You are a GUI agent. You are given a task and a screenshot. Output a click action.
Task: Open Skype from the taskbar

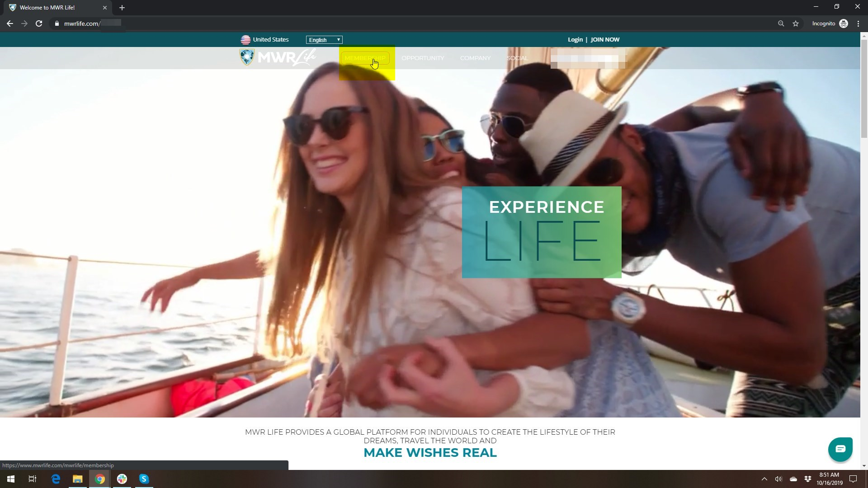(x=144, y=479)
